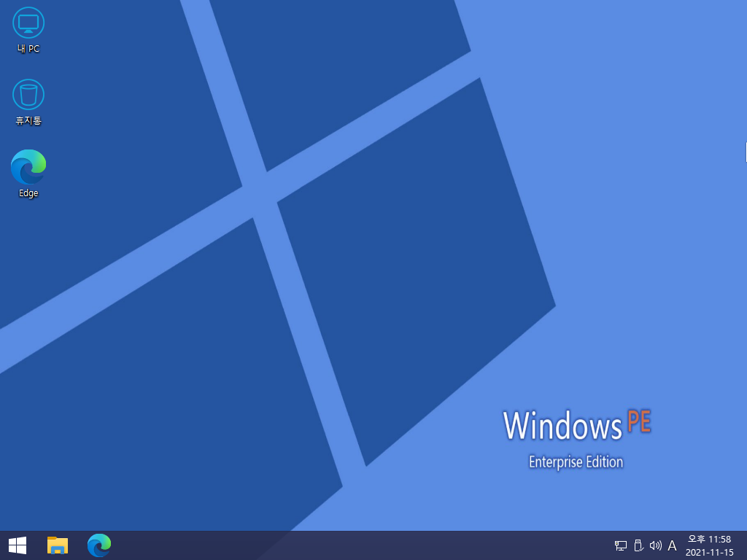Viewport: 747px width, 560px height.
Task: Launch Edge from the taskbar
Action: tap(99, 545)
